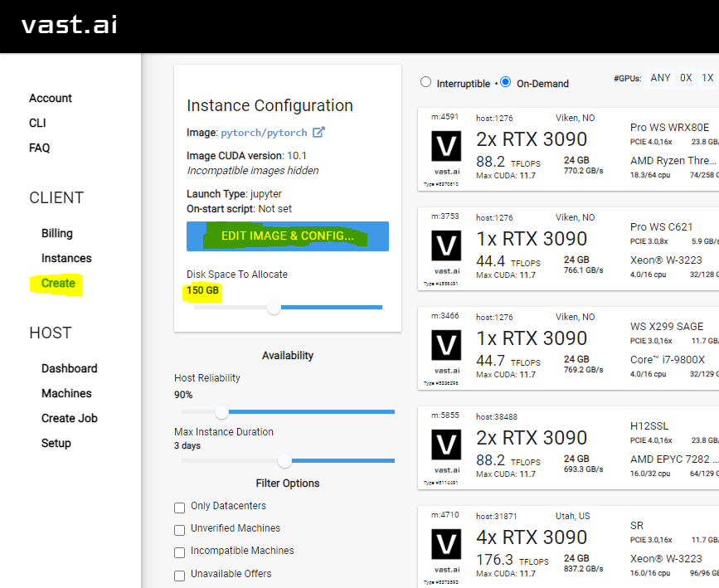Screen dimensions: 719x588
Task: Click 88.2 TFLOPS on m:4591 card
Action: coord(508,162)
